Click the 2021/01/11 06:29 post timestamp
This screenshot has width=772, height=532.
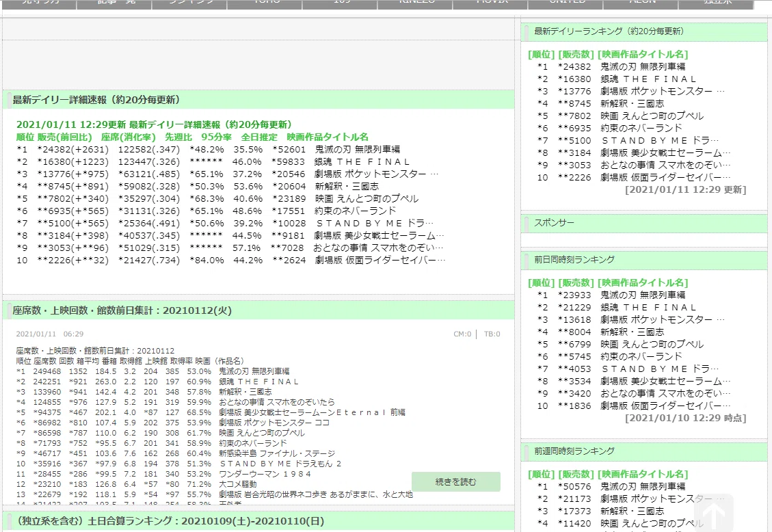pos(50,334)
